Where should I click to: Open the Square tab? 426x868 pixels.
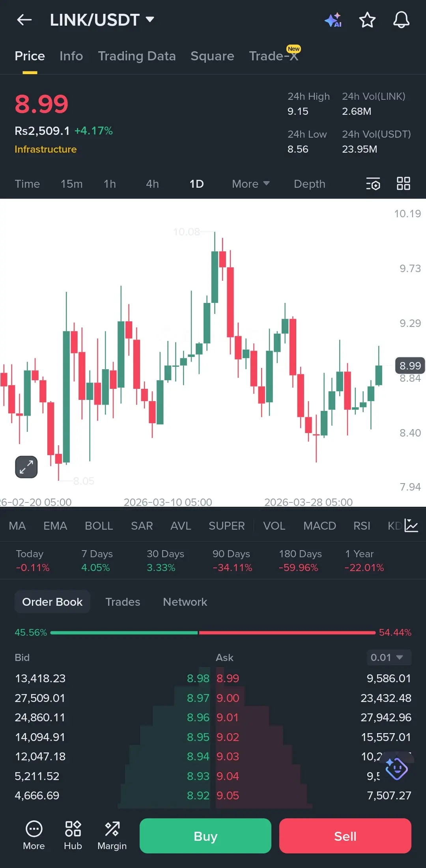pos(212,56)
